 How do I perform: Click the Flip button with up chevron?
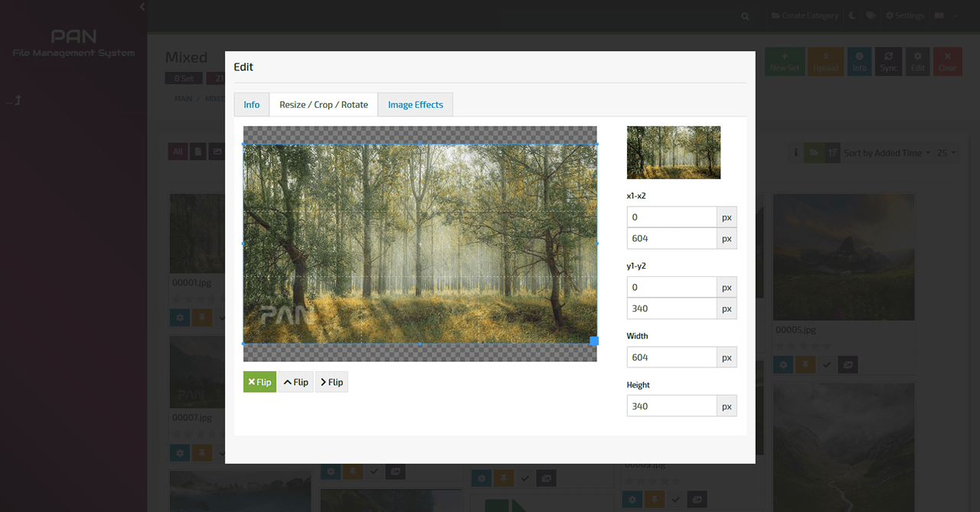point(296,382)
